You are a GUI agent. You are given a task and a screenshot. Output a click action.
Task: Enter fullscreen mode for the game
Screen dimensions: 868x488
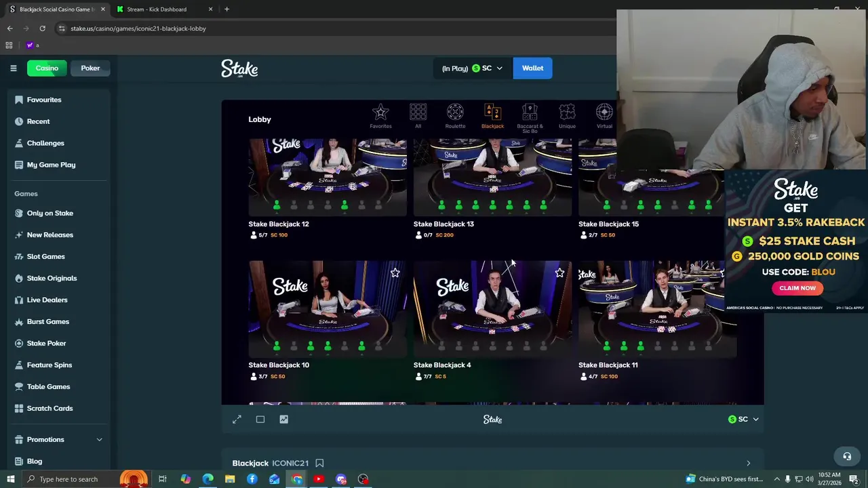coord(237,420)
